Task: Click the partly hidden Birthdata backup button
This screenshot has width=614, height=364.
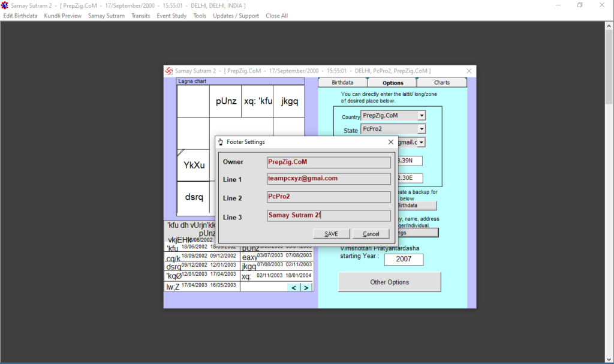Action: click(x=417, y=205)
